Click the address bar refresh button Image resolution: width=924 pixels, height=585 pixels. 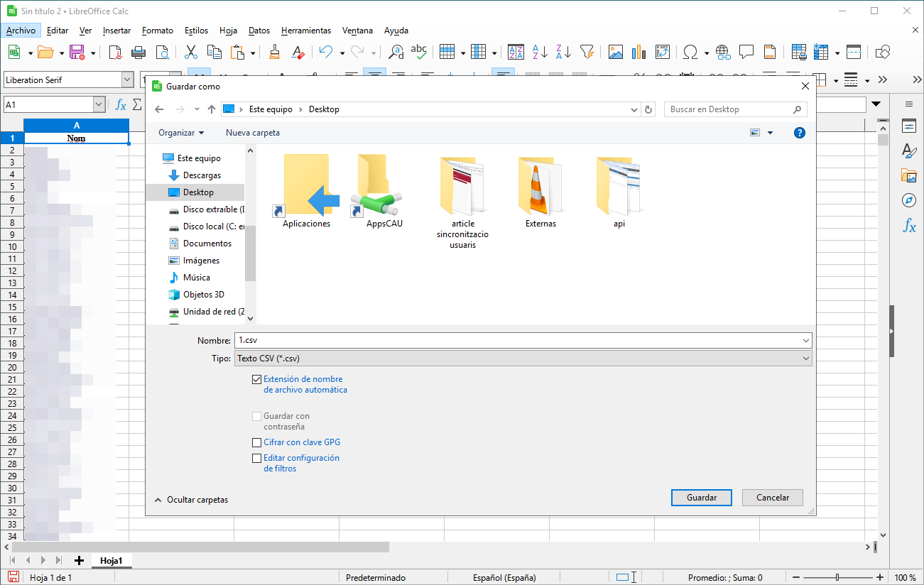pyautogui.click(x=648, y=109)
